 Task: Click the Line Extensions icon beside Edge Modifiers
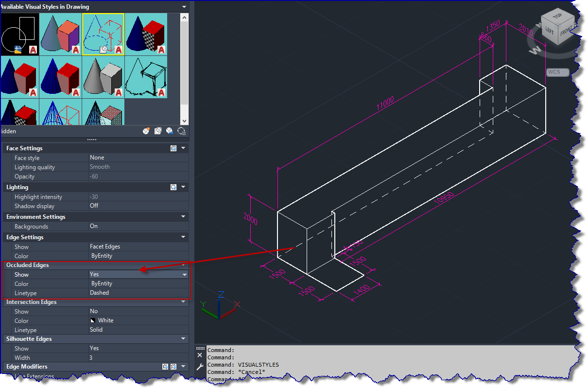165,366
